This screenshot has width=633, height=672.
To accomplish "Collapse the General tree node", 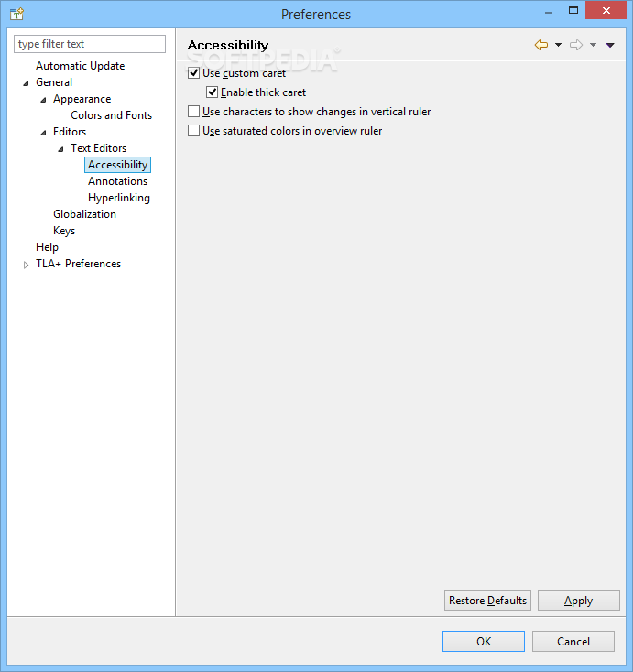I will (x=27, y=83).
